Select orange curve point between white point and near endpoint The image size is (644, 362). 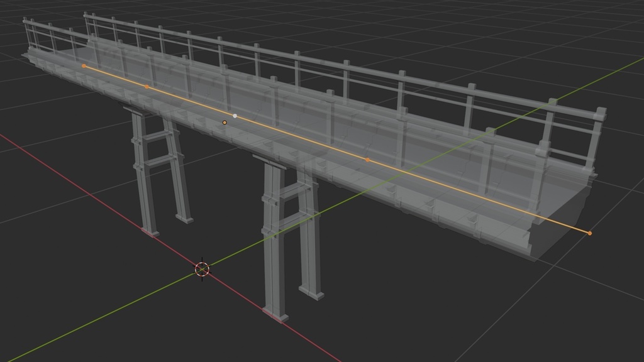367,160
